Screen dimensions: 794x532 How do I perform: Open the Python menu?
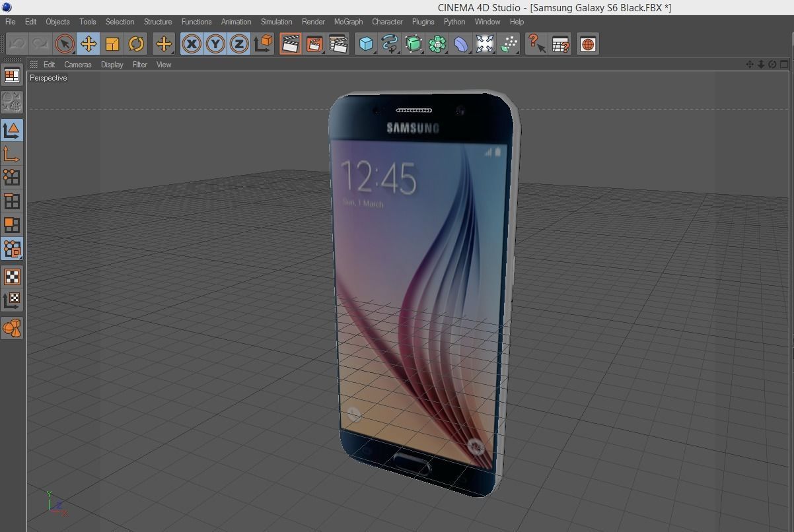click(x=454, y=22)
